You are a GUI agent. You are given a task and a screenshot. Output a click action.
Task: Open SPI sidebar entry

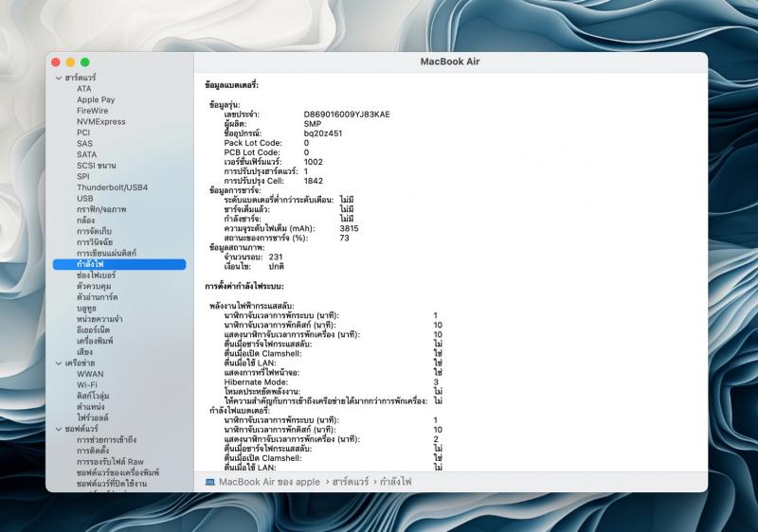point(83,177)
